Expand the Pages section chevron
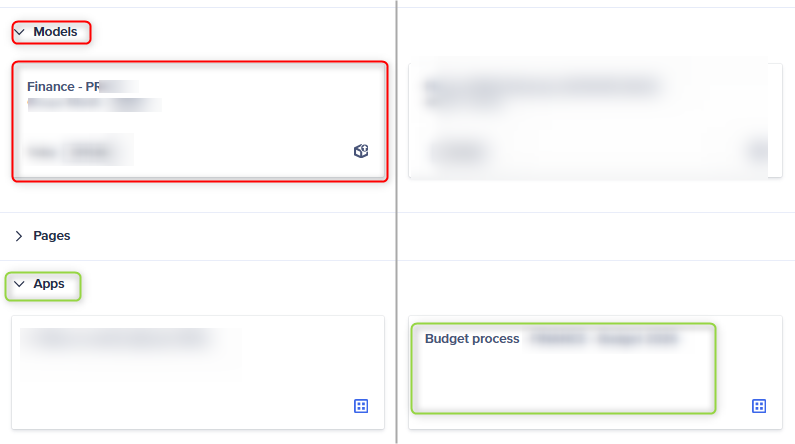Image resolution: width=795 pixels, height=444 pixels. (19, 236)
